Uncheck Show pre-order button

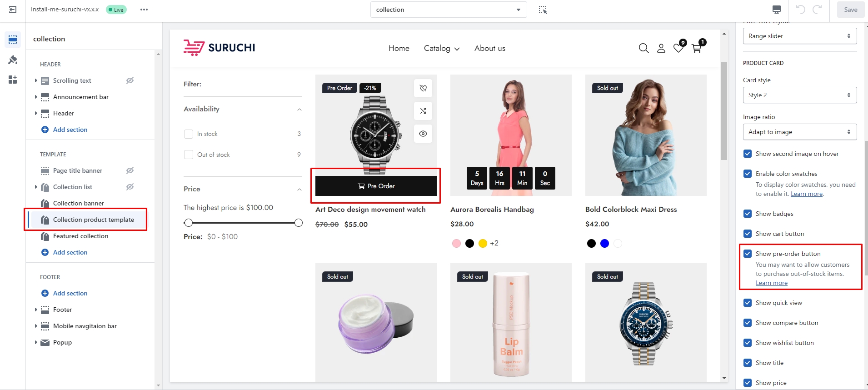click(x=748, y=254)
